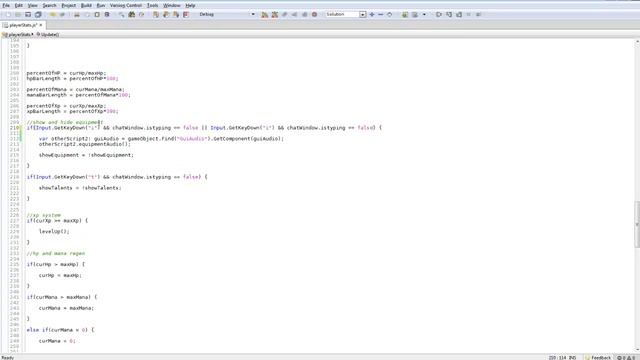
Task: Expand the small arrow after layout icons
Action: (x=424, y=14)
